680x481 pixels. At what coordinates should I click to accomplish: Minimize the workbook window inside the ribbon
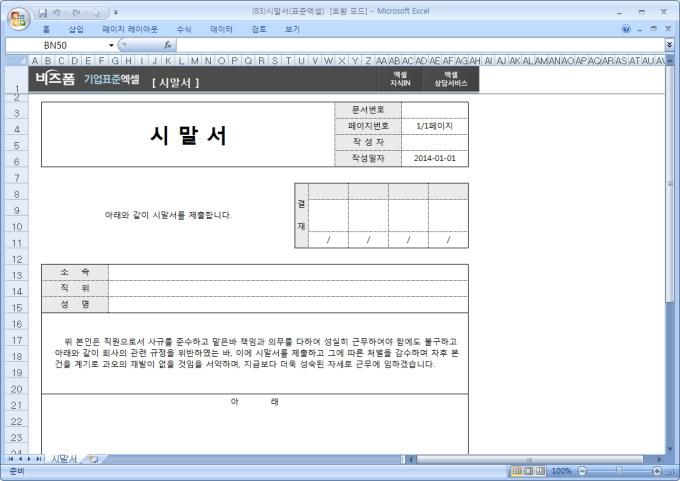pyautogui.click(x=639, y=29)
